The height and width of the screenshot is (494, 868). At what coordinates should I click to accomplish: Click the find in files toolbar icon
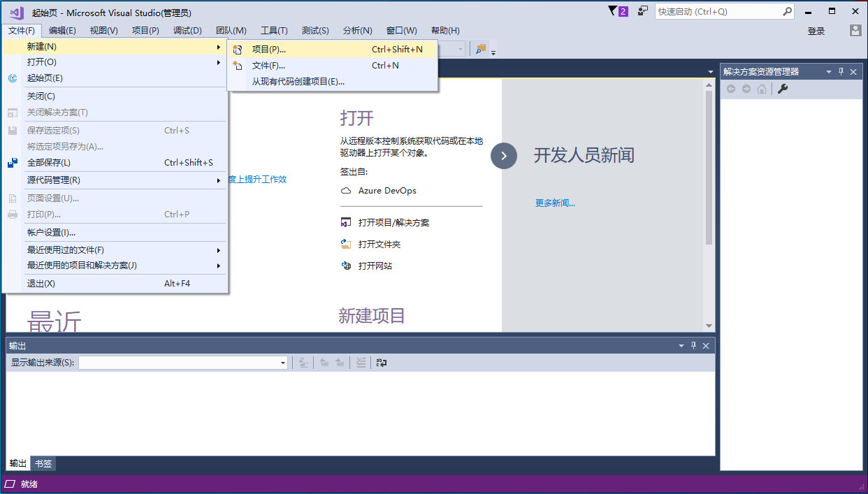click(481, 49)
